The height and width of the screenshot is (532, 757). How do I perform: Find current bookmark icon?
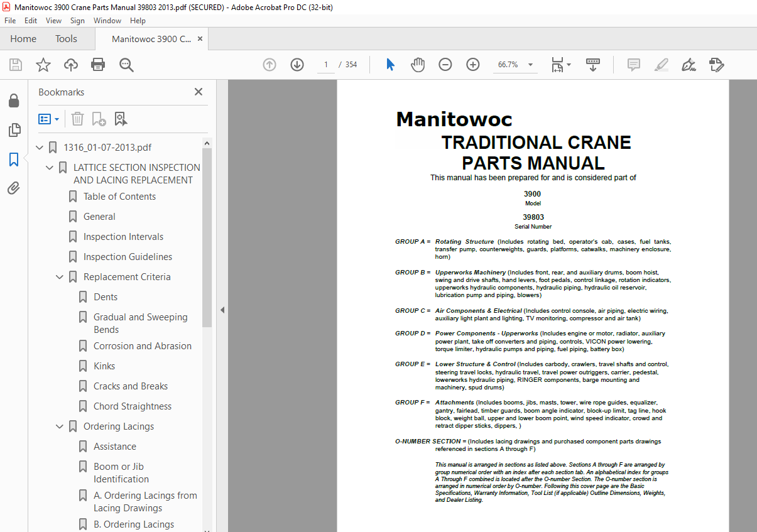(x=121, y=119)
